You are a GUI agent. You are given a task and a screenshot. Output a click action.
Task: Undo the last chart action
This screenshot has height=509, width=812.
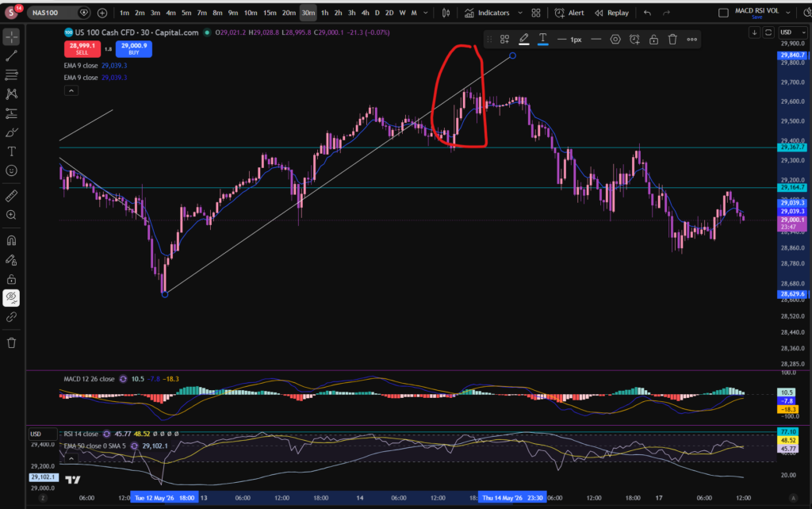647,13
